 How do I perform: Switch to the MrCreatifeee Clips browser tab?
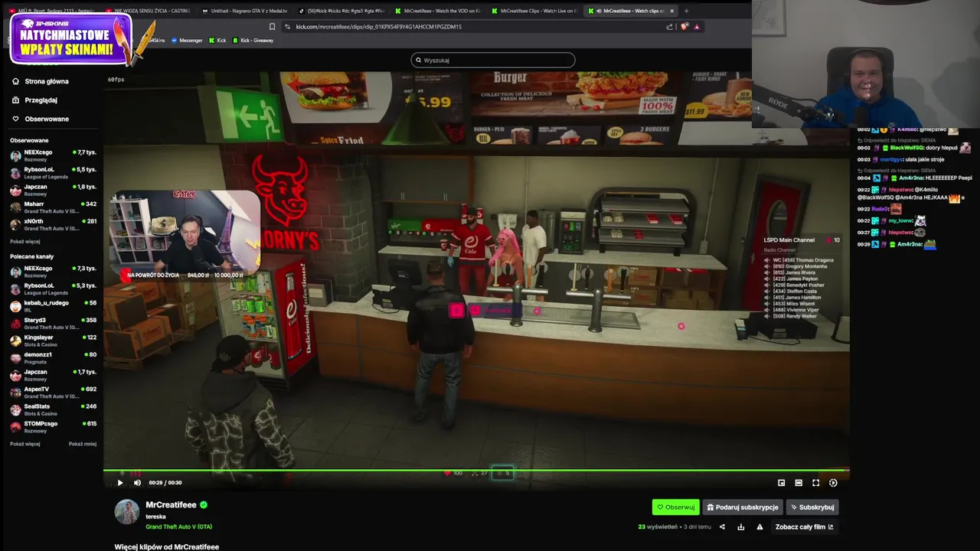click(533, 11)
